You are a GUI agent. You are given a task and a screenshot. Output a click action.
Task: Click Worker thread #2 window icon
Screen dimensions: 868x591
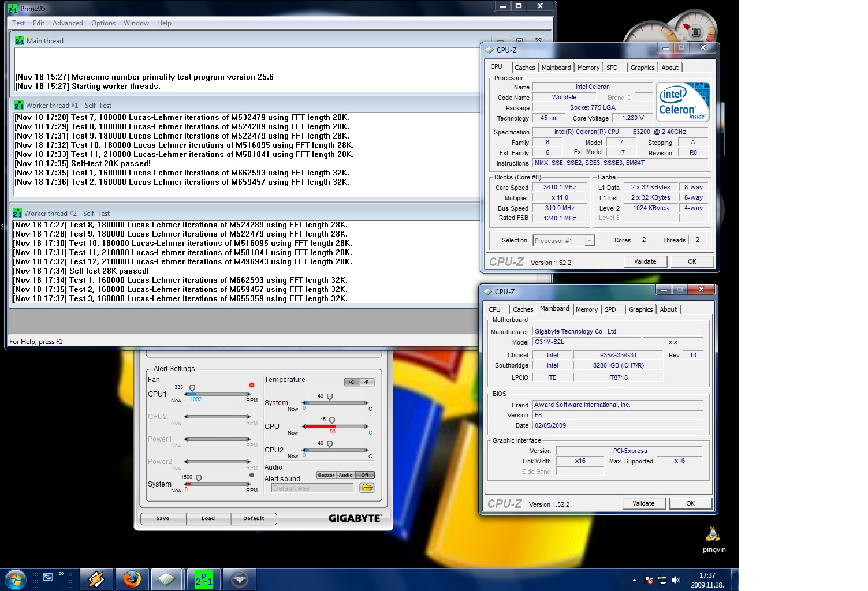pos(17,213)
